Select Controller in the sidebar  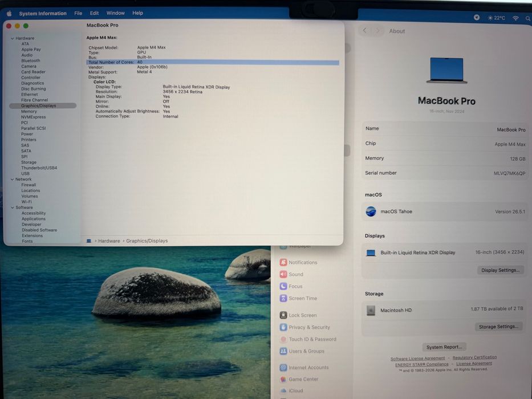click(31, 78)
